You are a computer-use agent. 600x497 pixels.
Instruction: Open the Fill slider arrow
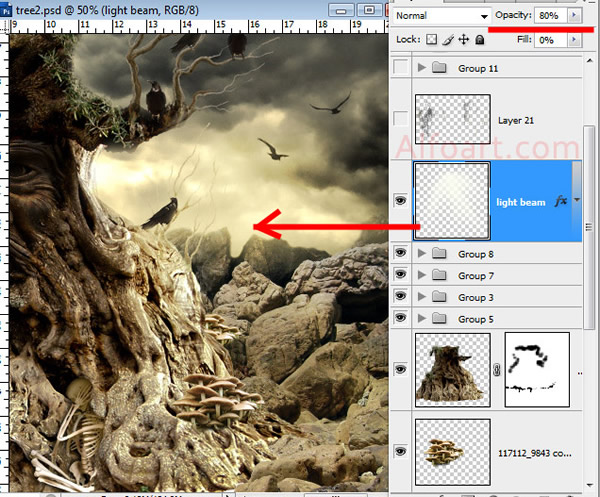pos(574,40)
